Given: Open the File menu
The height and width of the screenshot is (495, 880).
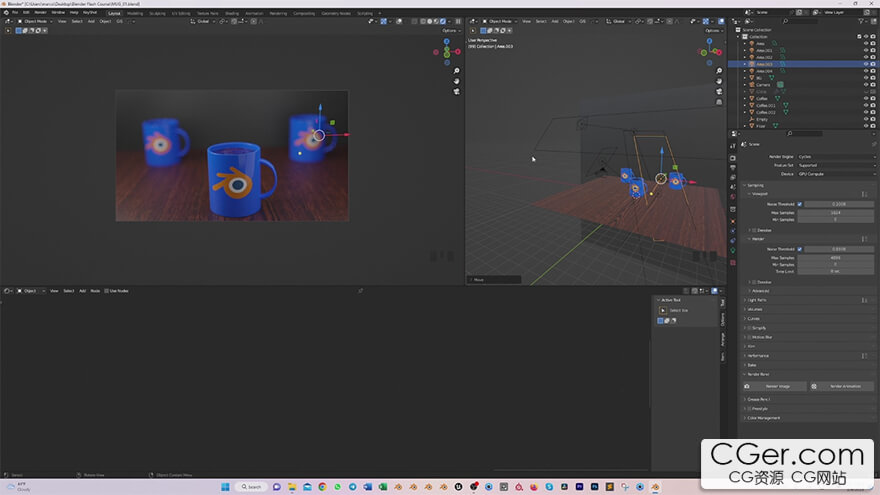Looking at the screenshot, I should tap(15, 12).
